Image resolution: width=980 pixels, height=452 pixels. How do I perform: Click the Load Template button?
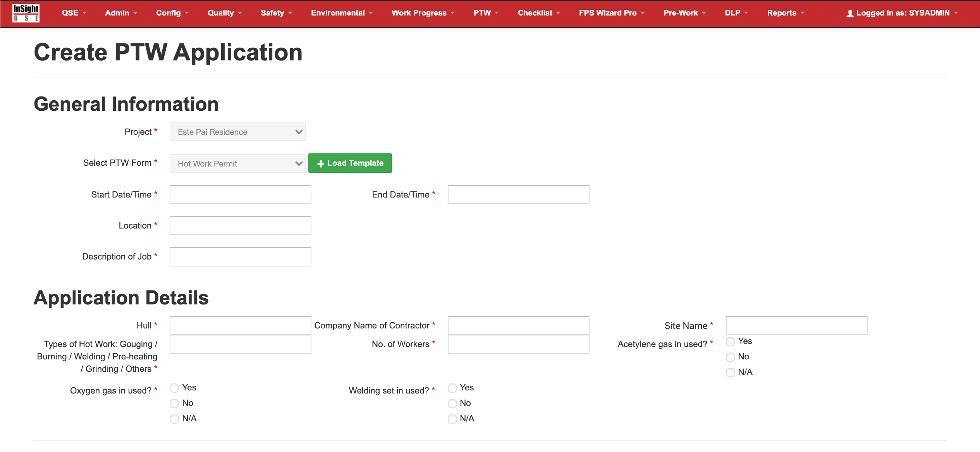tap(350, 163)
